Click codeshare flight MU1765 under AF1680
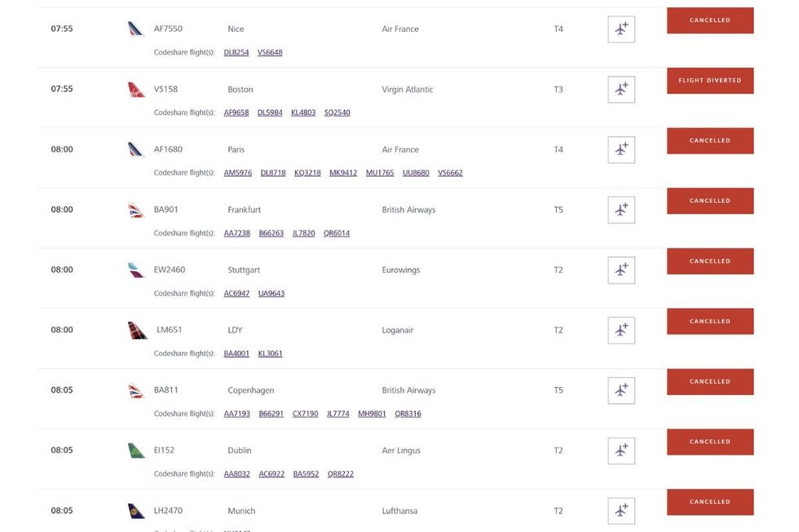Screen dimensions: 799x532 tap(380, 172)
